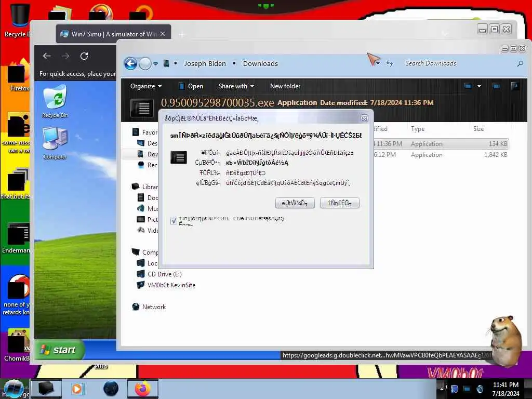The height and width of the screenshot is (399, 532).
Task: Open Pictures library in navigation pane
Action: [148, 220]
